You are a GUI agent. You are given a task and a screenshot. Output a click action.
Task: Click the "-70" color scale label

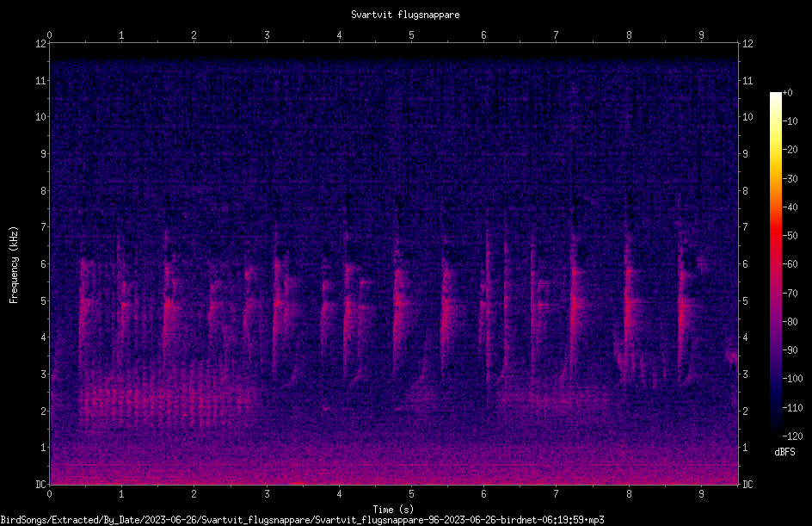(x=790, y=294)
